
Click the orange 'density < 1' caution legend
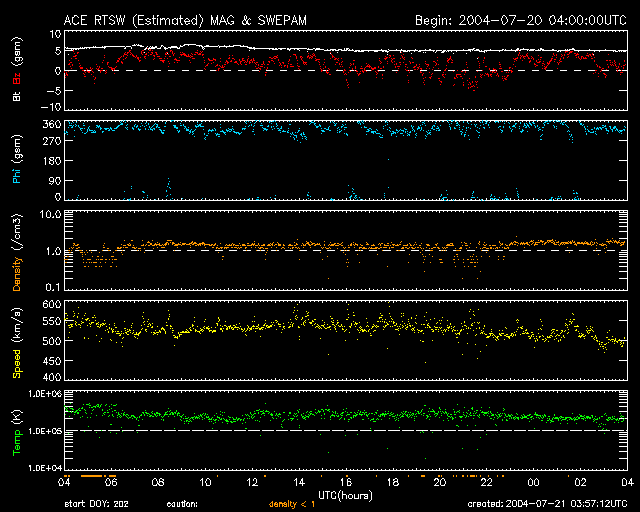(293, 503)
